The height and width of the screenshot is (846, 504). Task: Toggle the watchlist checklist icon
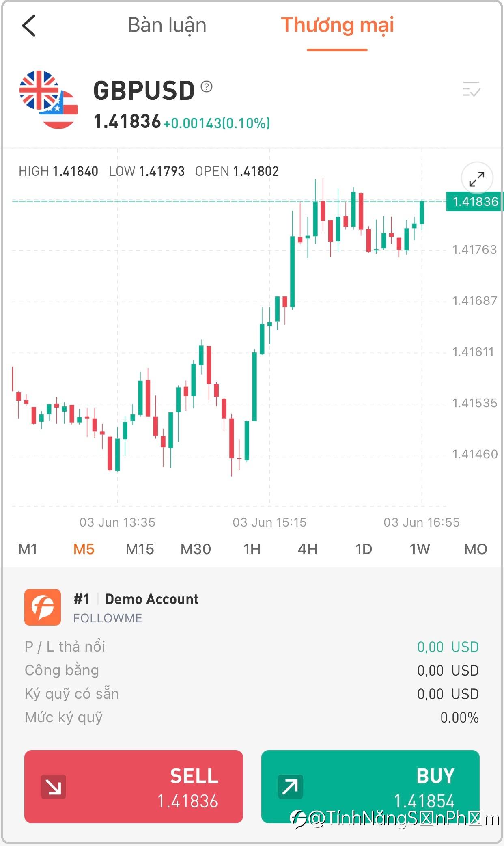472,89
